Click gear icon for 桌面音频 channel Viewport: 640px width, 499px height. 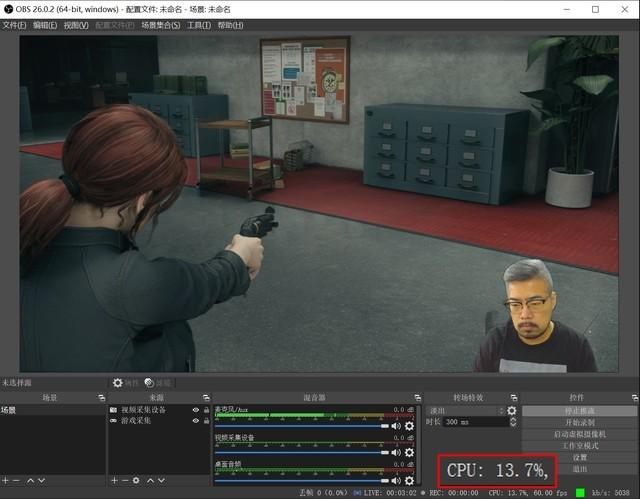pyautogui.click(x=409, y=480)
